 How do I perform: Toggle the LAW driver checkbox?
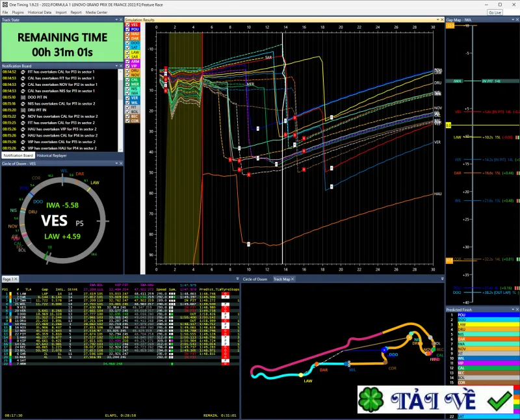coord(127,53)
